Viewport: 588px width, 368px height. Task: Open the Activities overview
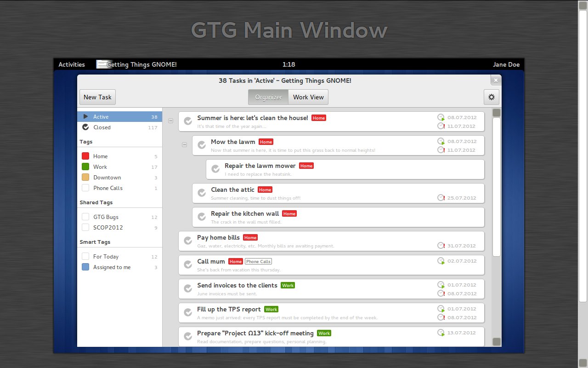(x=72, y=64)
